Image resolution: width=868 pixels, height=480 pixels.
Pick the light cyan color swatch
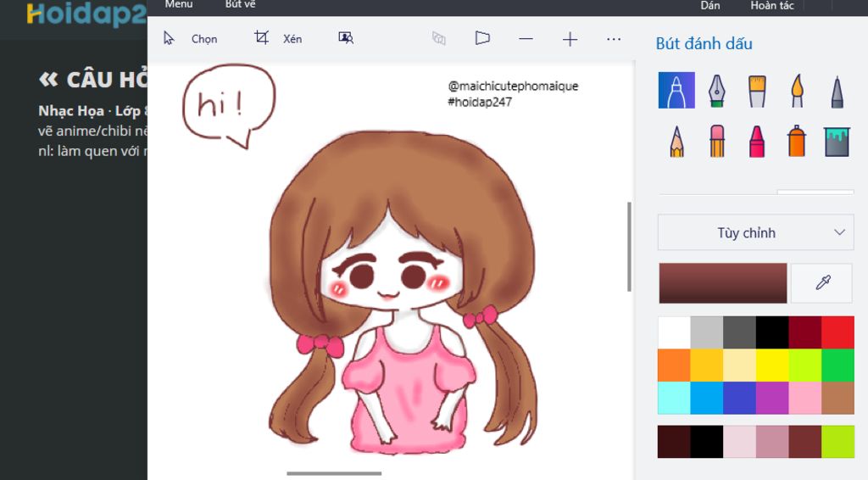coord(674,398)
